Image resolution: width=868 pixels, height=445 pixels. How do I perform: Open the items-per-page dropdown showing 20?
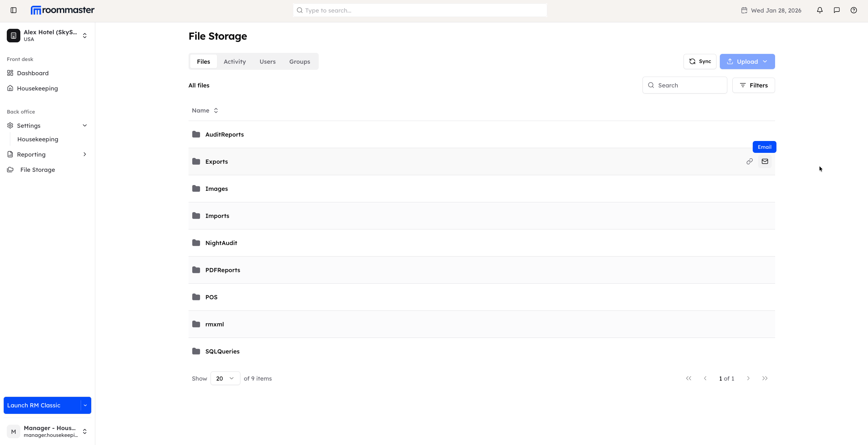coord(225,378)
